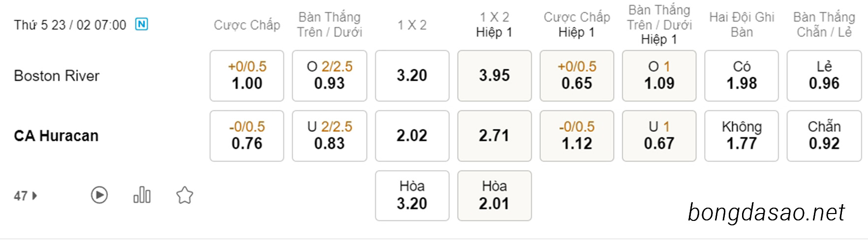
Task: Select first-half Over 1 at 1.09
Action: tap(659, 76)
